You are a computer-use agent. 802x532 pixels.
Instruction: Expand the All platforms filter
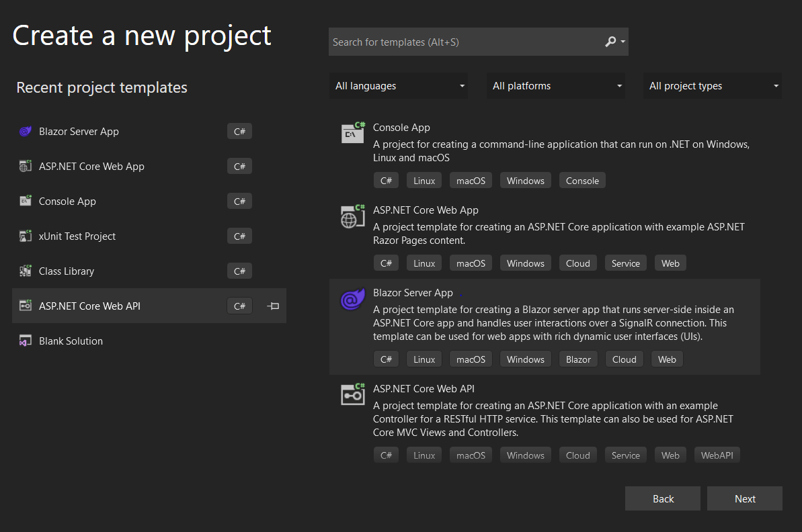(x=556, y=85)
